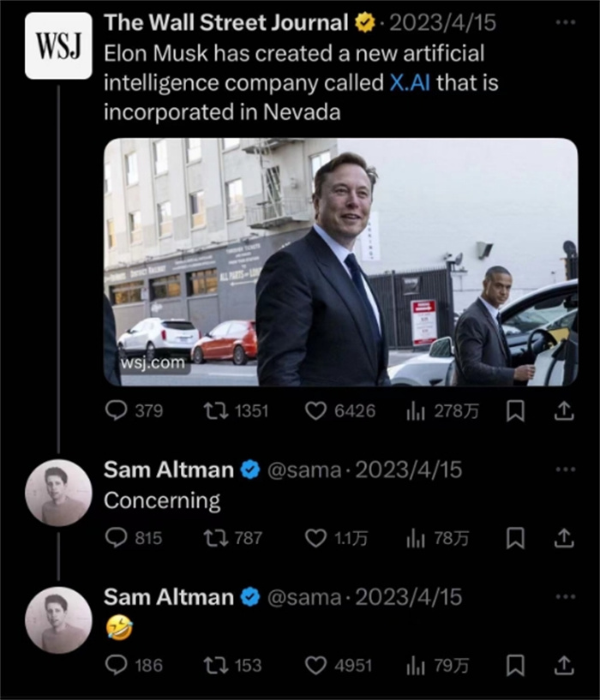Image resolution: width=600 pixels, height=700 pixels.
Task: Like the Wall Street Journal tweet
Action: click(x=316, y=411)
